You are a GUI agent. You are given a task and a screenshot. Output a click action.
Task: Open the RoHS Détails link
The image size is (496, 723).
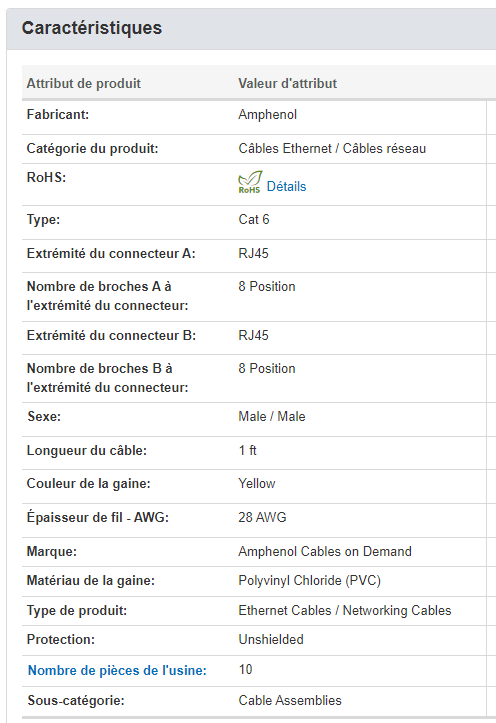point(286,186)
